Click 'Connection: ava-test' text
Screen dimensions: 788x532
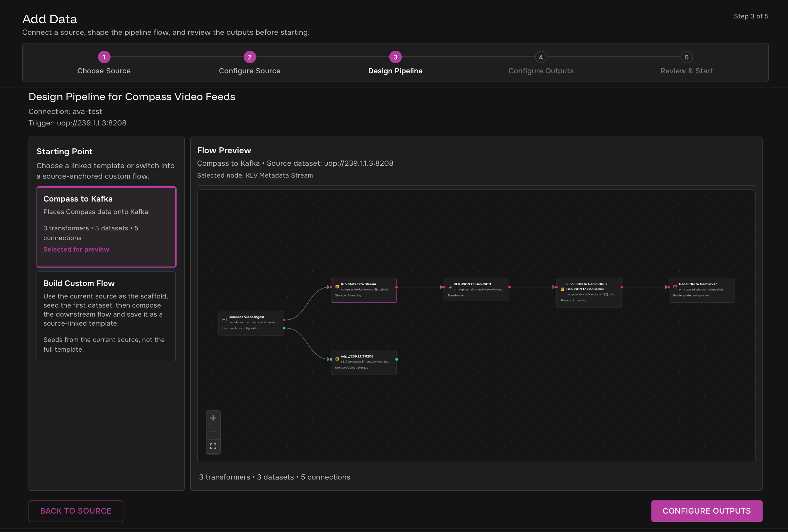click(x=65, y=112)
